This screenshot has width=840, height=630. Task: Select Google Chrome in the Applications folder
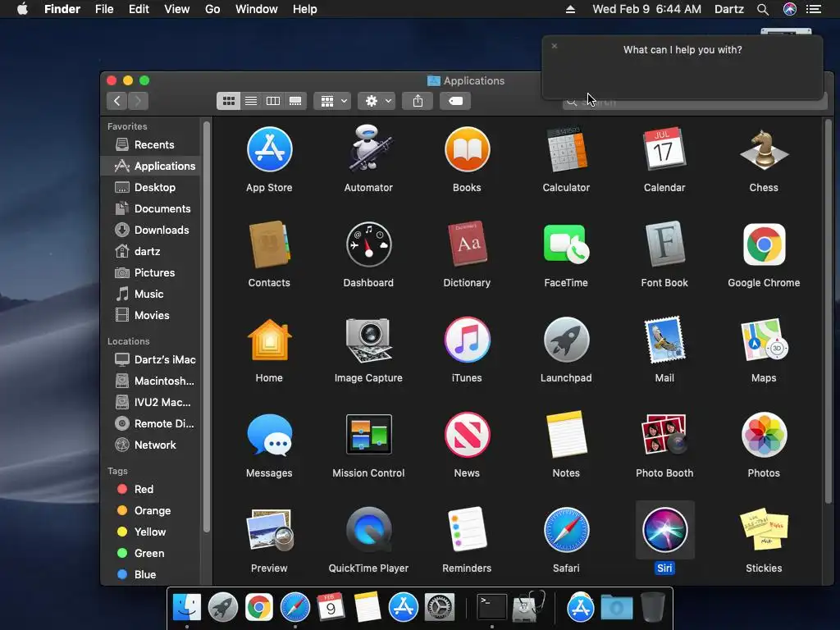764,244
